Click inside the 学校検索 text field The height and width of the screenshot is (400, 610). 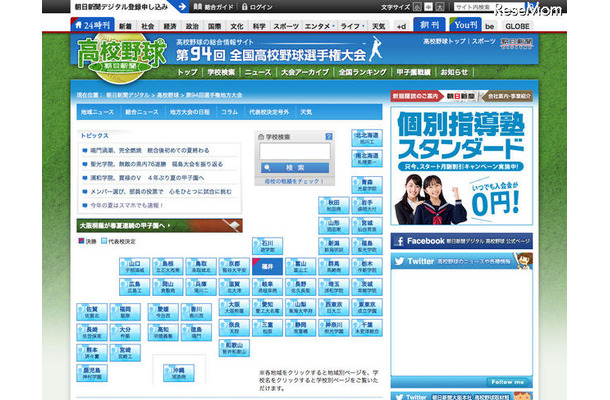pyautogui.click(x=294, y=151)
